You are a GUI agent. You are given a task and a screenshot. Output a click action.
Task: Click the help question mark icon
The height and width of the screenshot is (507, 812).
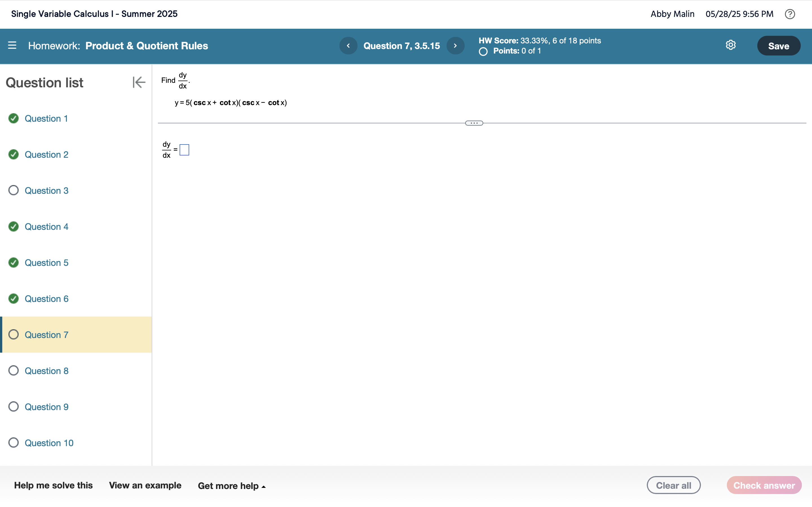tap(789, 14)
